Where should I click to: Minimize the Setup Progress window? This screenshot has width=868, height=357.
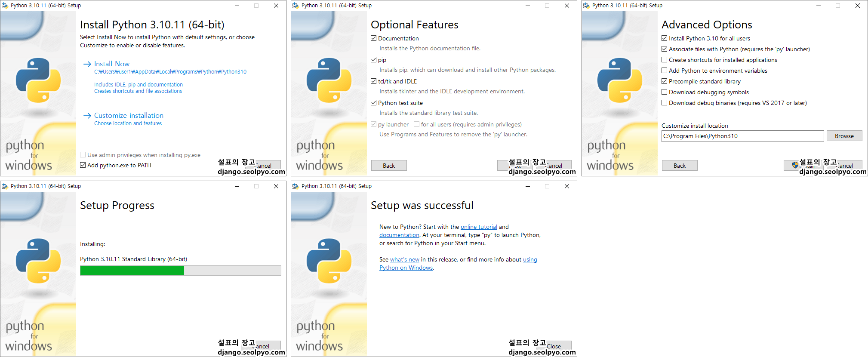click(237, 186)
